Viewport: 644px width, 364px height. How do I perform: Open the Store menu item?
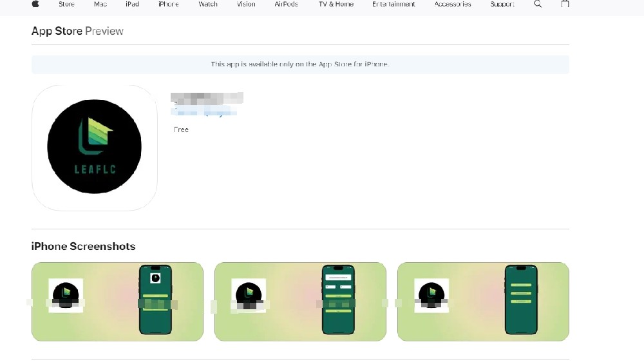point(66,4)
